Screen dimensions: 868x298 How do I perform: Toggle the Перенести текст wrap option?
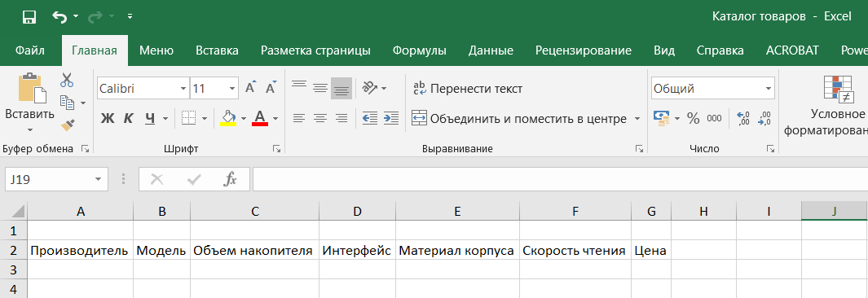[468, 89]
